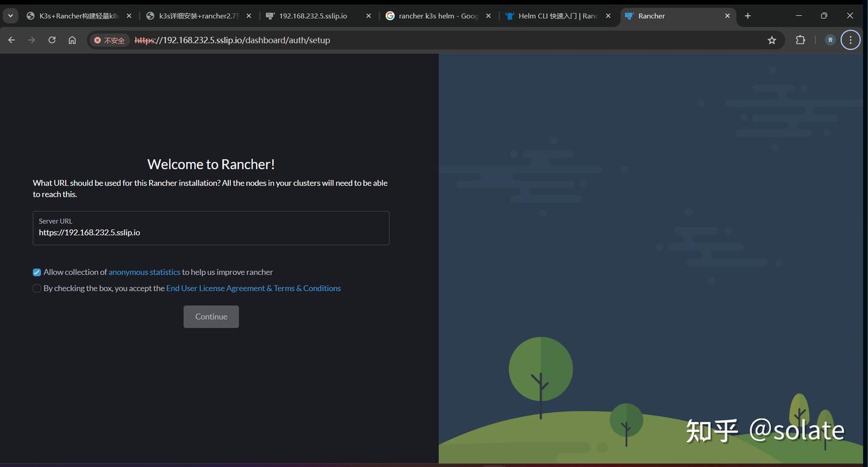The height and width of the screenshot is (467, 868).
Task: Open the browser home page
Action: 72,40
